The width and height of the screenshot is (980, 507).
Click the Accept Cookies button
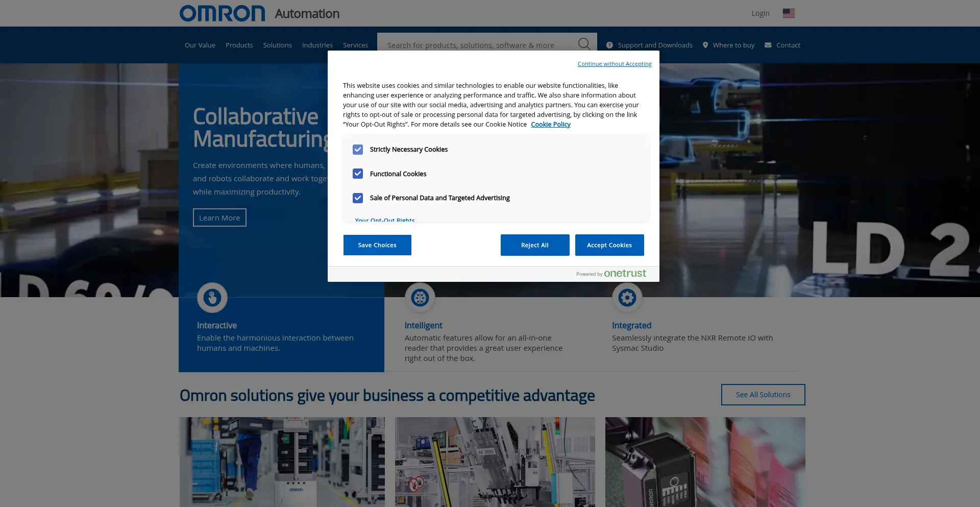point(609,246)
